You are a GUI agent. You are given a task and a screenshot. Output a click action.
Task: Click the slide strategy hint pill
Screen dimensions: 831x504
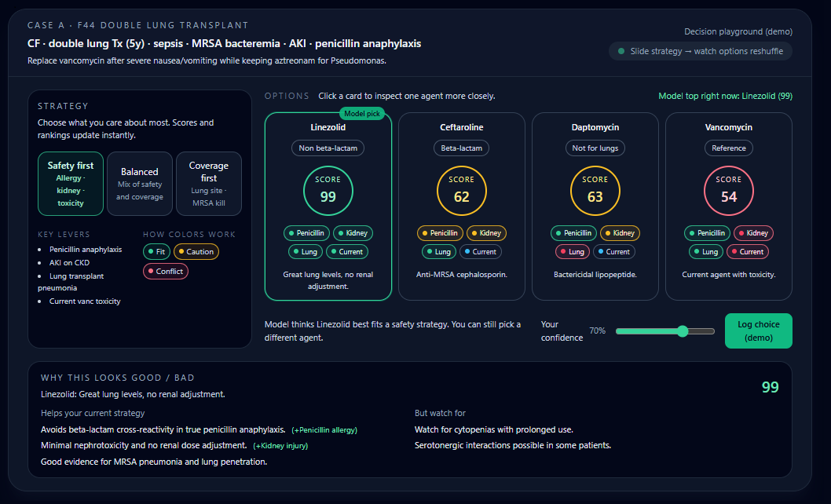pyautogui.click(x=701, y=51)
